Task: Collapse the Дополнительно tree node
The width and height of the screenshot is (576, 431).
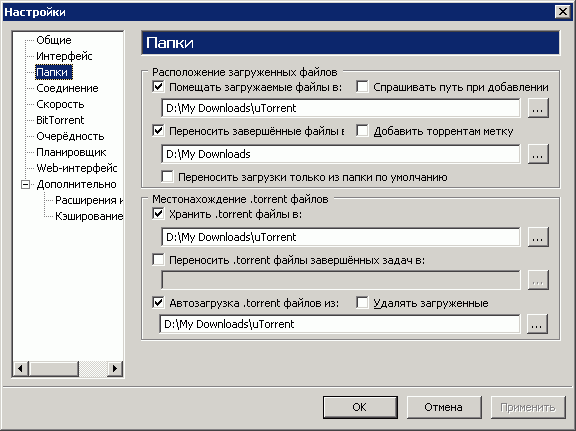Action: [25, 184]
